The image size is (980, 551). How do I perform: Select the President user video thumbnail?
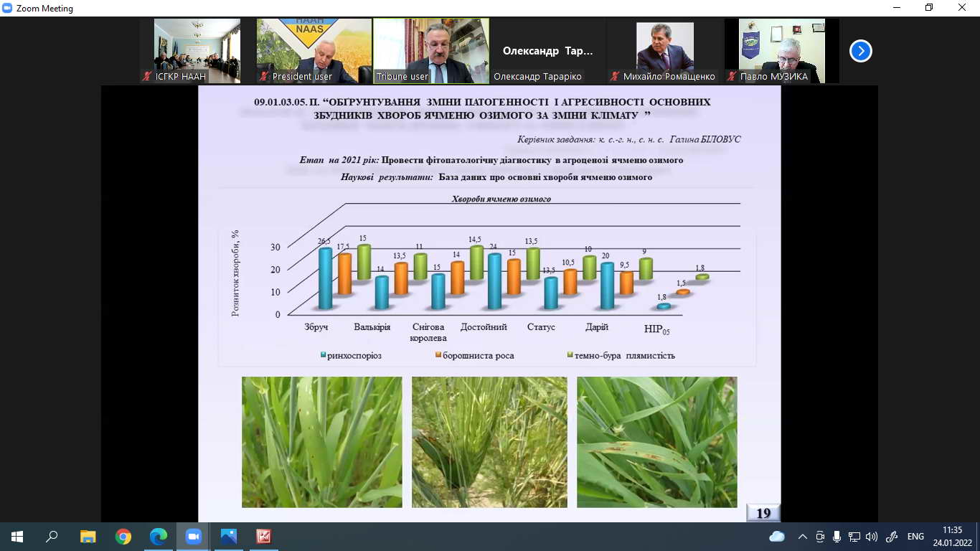pyautogui.click(x=314, y=50)
